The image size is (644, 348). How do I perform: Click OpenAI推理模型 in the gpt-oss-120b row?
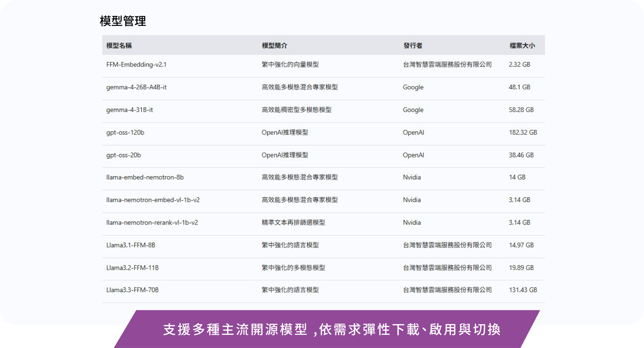click(285, 132)
